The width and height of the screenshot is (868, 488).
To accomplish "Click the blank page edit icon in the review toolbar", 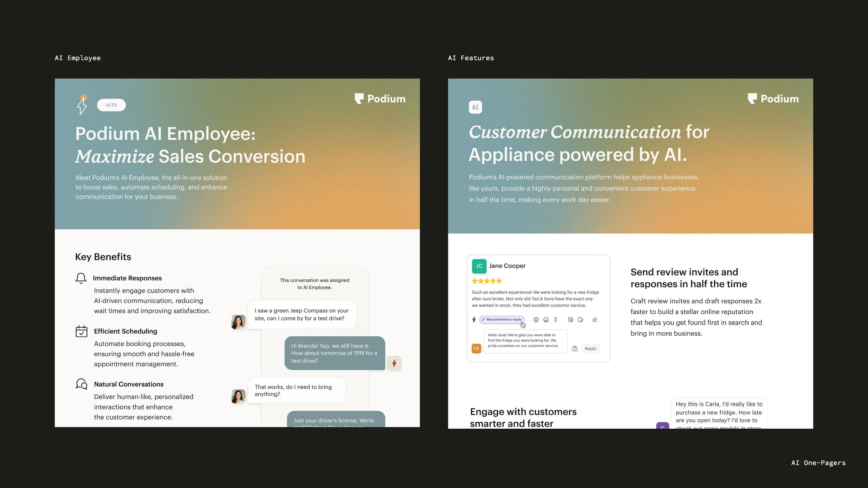I will coord(581,320).
